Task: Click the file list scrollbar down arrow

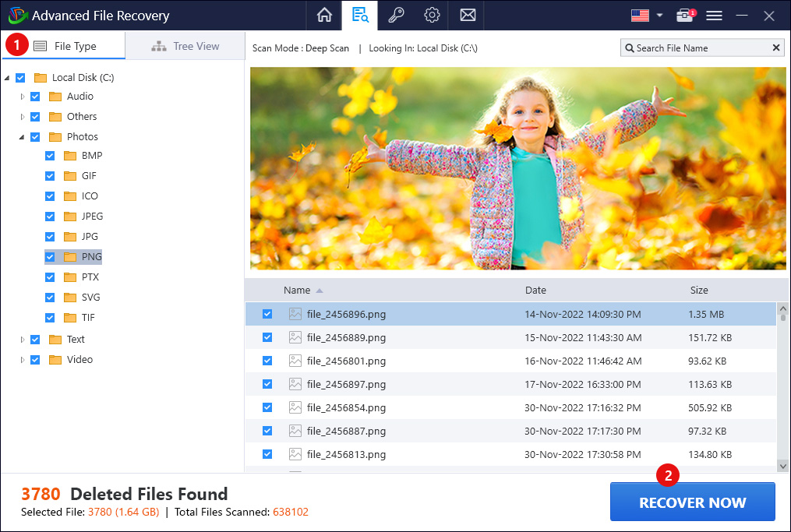Action: pos(783,466)
